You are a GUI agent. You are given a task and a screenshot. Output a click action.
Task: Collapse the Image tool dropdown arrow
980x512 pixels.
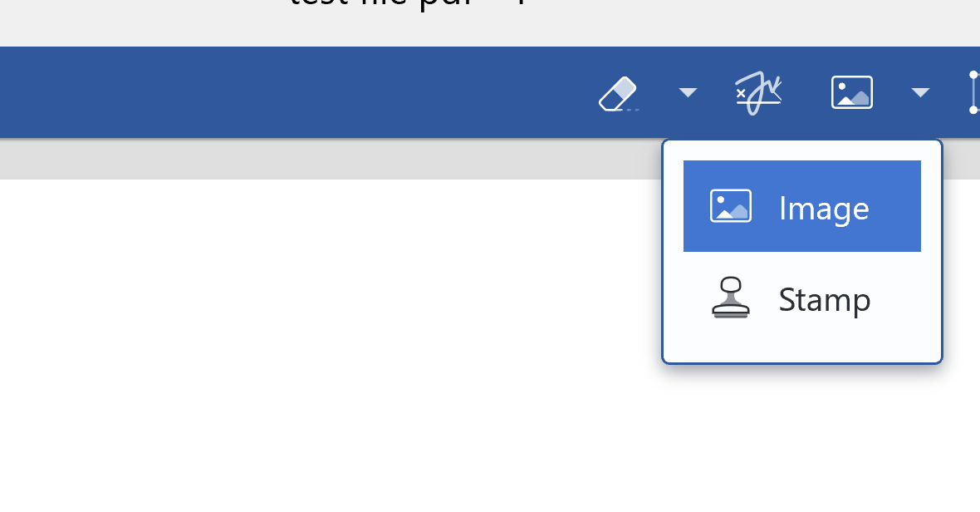point(920,92)
